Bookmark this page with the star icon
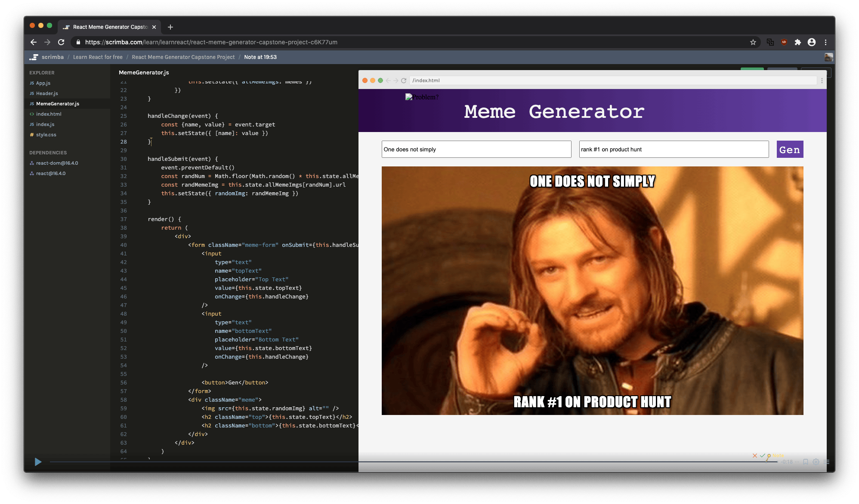859x504 pixels. pos(753,42)
